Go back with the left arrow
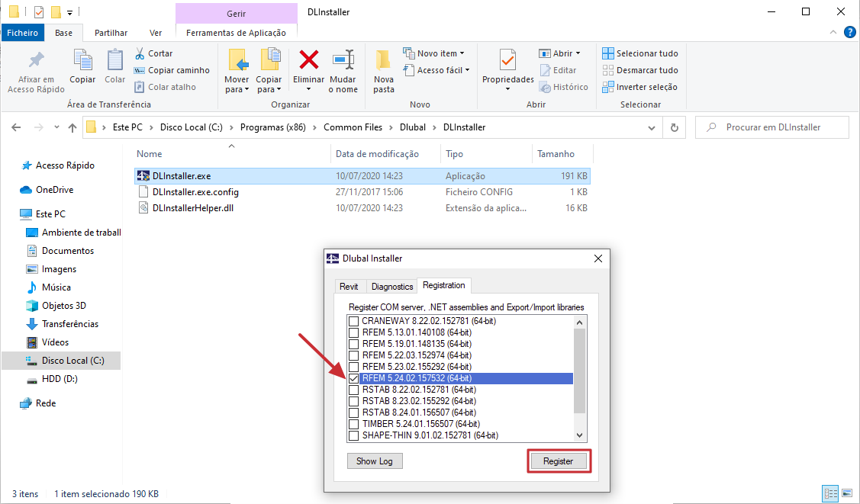The height and width of the screenshot is (504, 860). 16,127
